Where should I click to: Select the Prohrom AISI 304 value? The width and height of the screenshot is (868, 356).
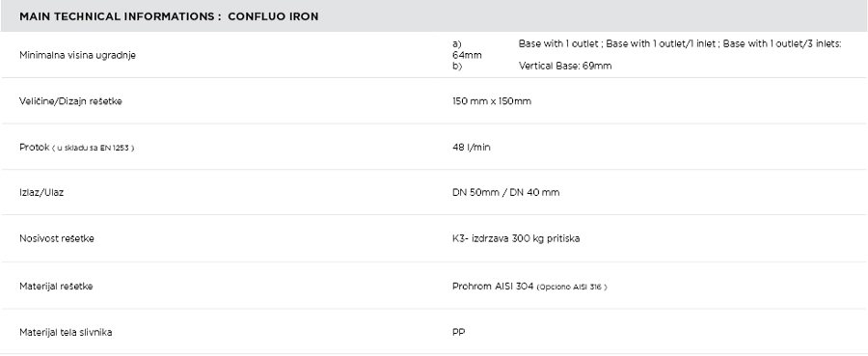(x=493, y=287)
